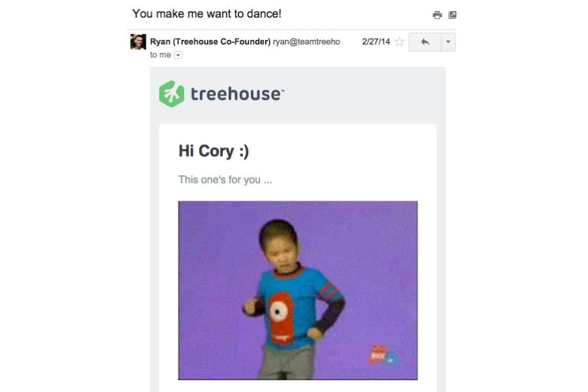Image resolution: width=588 pixels, height=392 pixels.
Task: Click the "Hi Cory :)" heading
Action: (214, 151)
